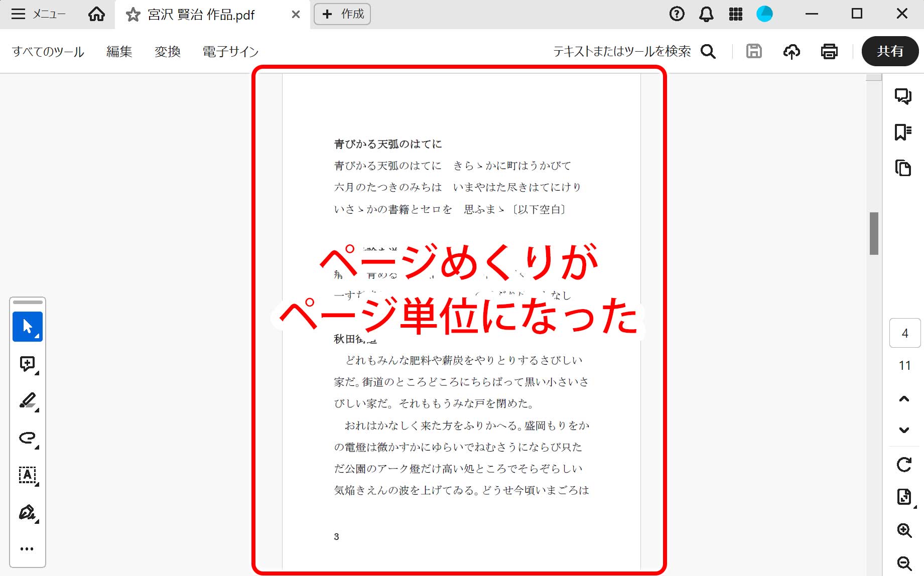This screenshot has height=576, width=924.
Task: Click the line starting おれはかなしく来た方を
Action: [x=467, y=425]
